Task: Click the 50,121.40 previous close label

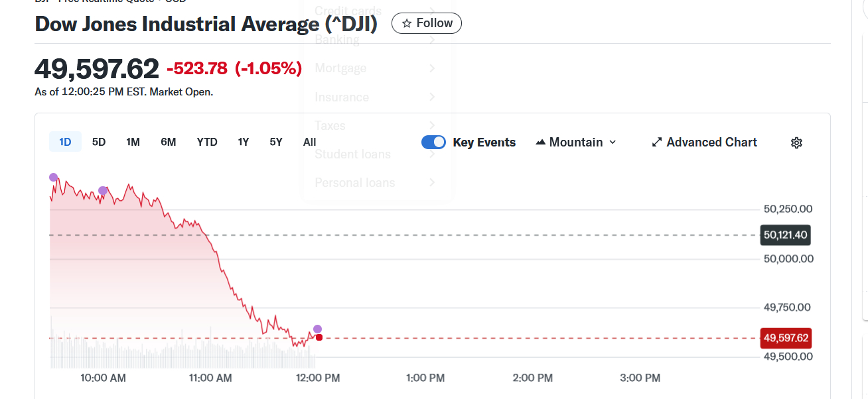Action: tap(785, 235)
